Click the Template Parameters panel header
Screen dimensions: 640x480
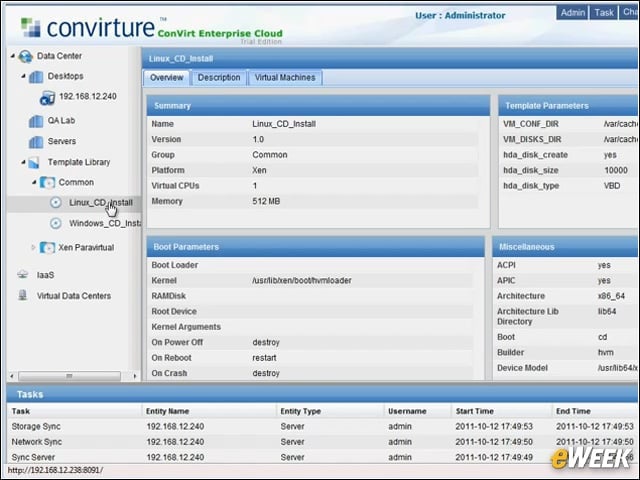[569, 106]
